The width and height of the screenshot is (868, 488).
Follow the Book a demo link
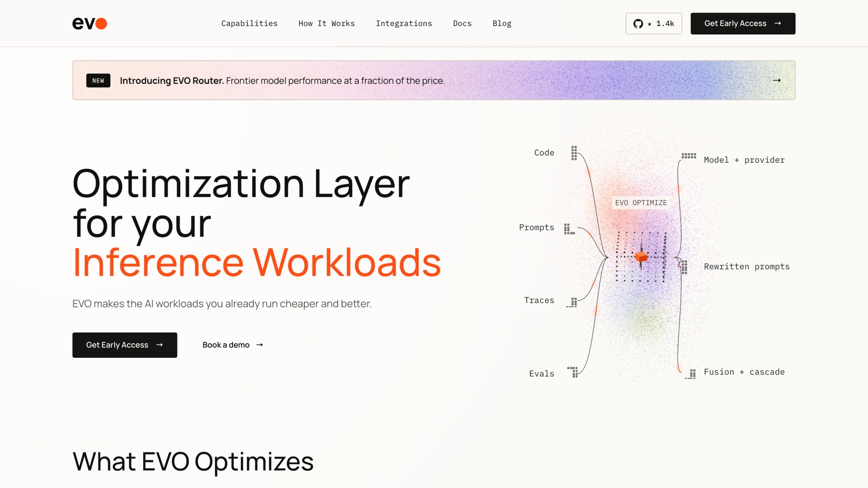tap(233, 345)
